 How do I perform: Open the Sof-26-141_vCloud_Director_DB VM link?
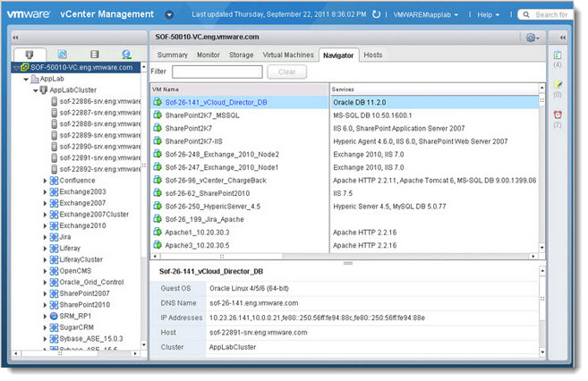(216, 102)
